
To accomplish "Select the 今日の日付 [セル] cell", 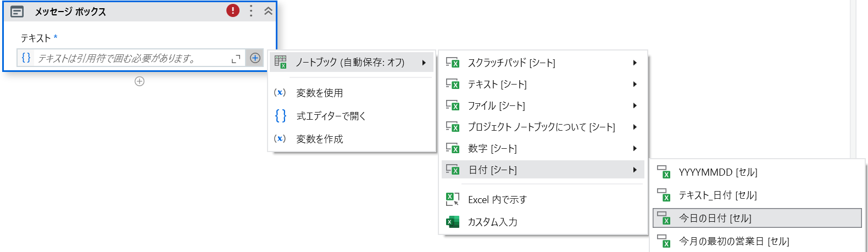I will [715, 218].
